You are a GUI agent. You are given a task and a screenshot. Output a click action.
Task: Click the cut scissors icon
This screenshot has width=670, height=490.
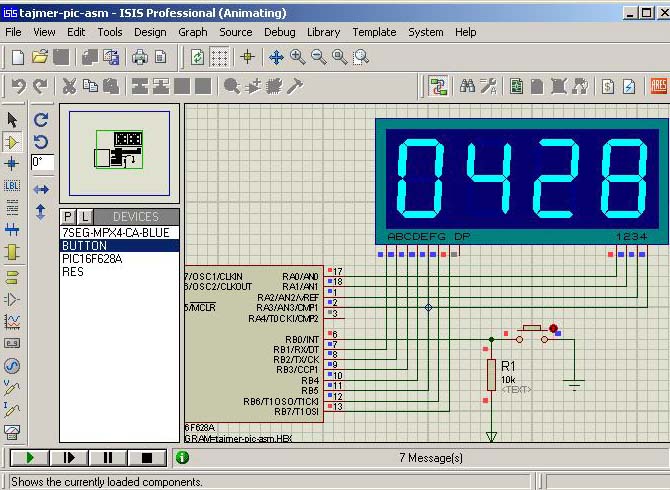tap(69, 87)
